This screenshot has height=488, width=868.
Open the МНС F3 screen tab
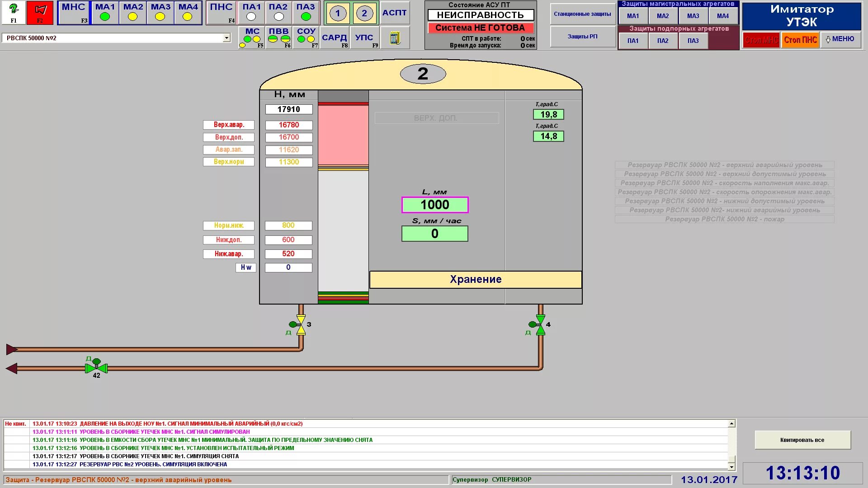74,13
